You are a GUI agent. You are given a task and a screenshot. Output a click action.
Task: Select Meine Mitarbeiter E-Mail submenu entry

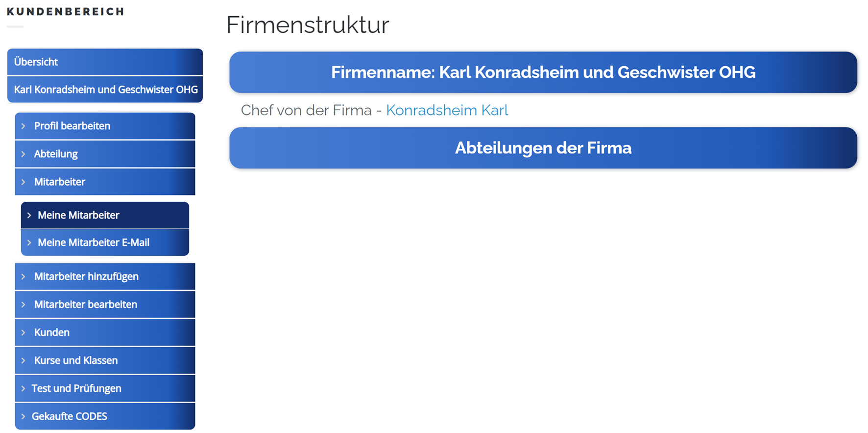pos(94,243)
